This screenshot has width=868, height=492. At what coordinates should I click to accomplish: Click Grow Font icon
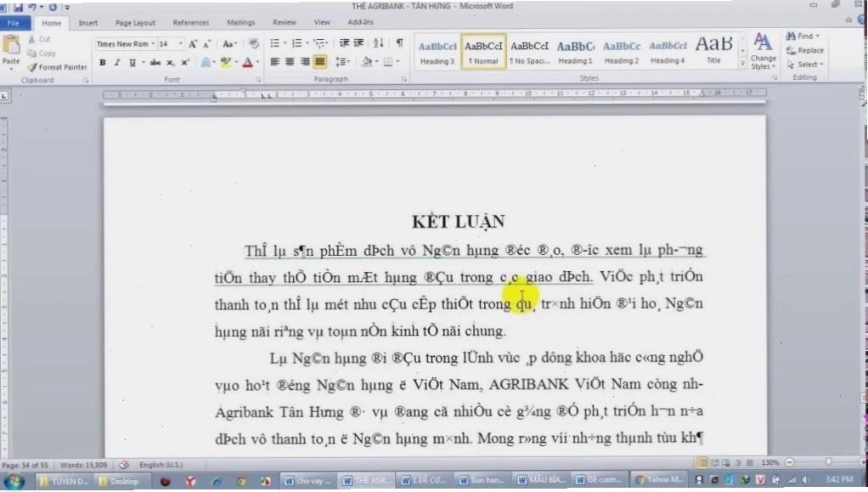(192, 44)
